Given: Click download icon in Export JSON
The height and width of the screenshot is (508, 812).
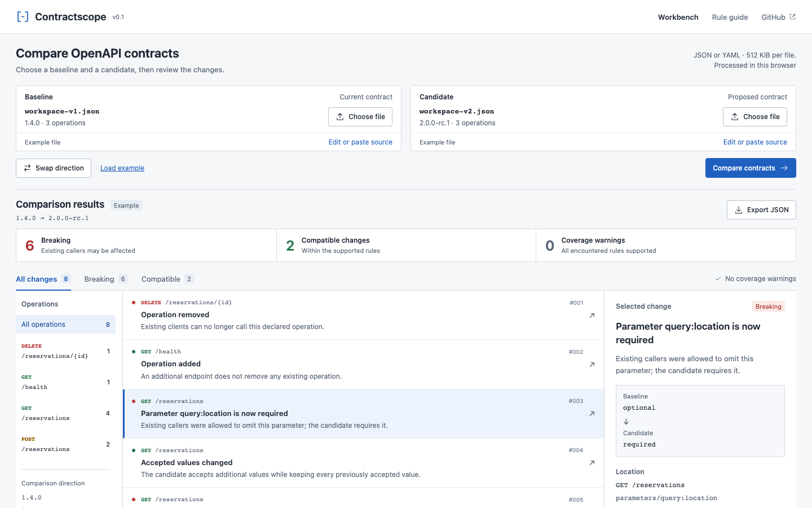Looking at the screenshot, I should tap(739, 210).
